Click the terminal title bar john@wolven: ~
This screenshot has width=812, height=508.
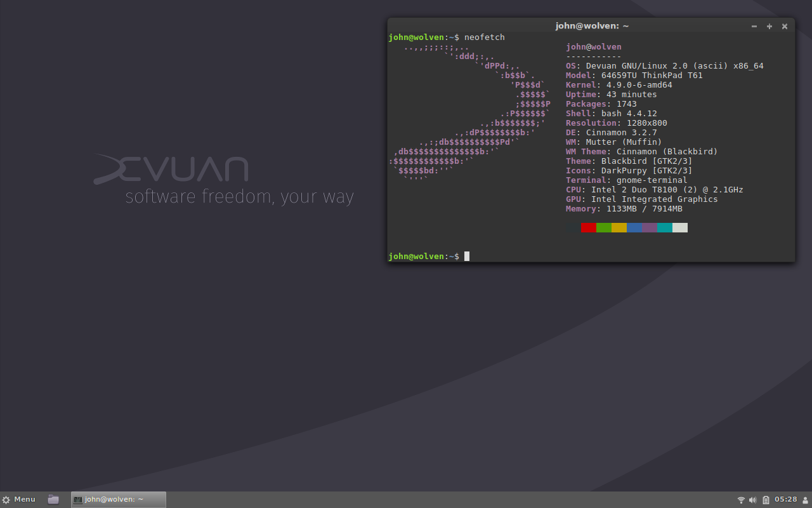pos(592,26)
